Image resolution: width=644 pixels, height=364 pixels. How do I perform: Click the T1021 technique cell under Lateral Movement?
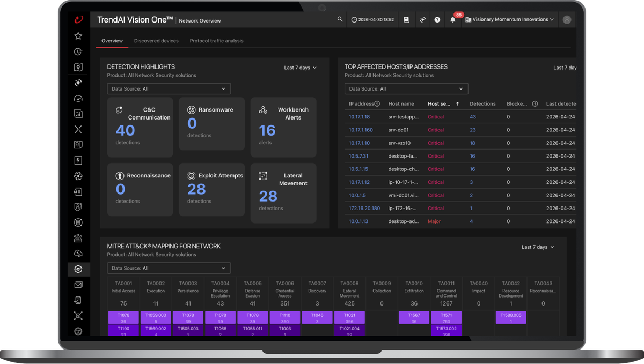coord(349,318)
